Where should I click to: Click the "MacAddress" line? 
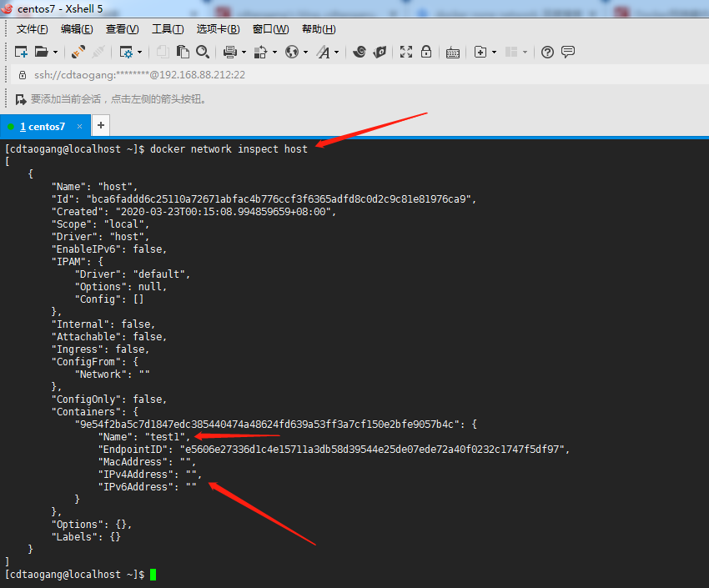point(147,462)
